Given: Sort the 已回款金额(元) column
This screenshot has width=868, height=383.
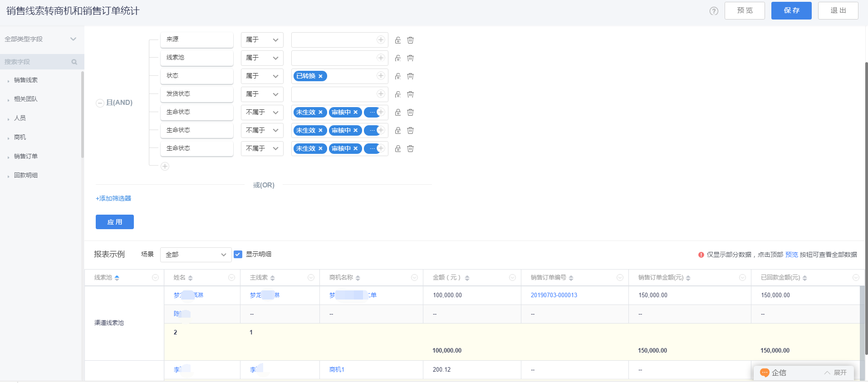Looking at the screenshot, I should 805,278.
